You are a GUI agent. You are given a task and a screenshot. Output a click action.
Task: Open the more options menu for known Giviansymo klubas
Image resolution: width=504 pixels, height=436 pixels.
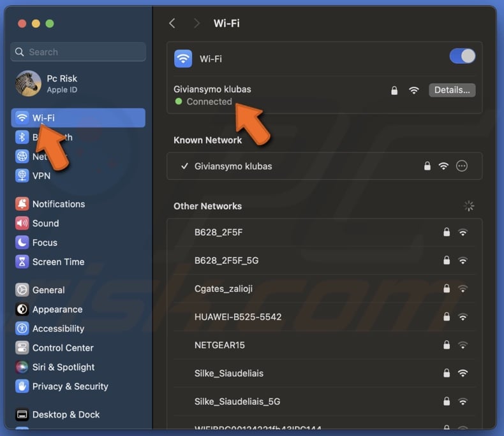(461, 166)
